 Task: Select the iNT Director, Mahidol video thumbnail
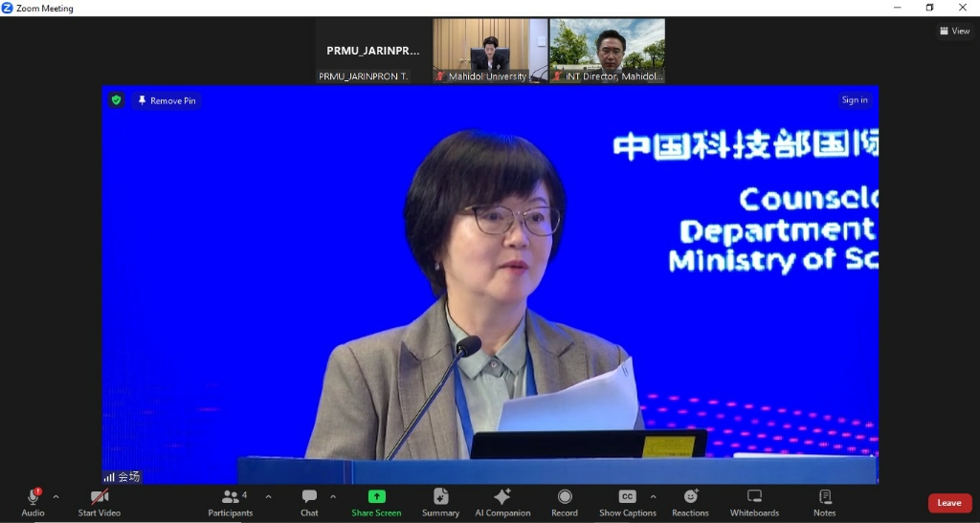pyautogui.click(x=608, y=51)
